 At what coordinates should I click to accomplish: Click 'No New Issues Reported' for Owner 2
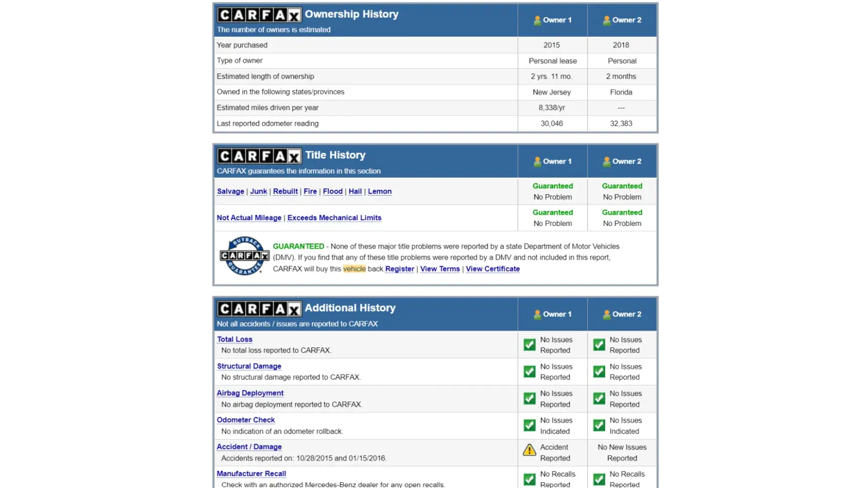click(622, 452)
